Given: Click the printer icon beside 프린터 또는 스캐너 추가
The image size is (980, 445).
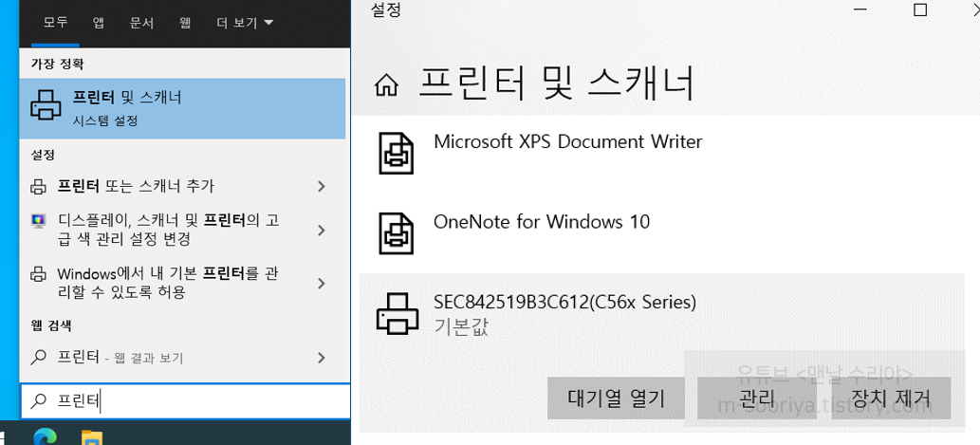Looking at the screenshot, I should click(x=39, y=186).
